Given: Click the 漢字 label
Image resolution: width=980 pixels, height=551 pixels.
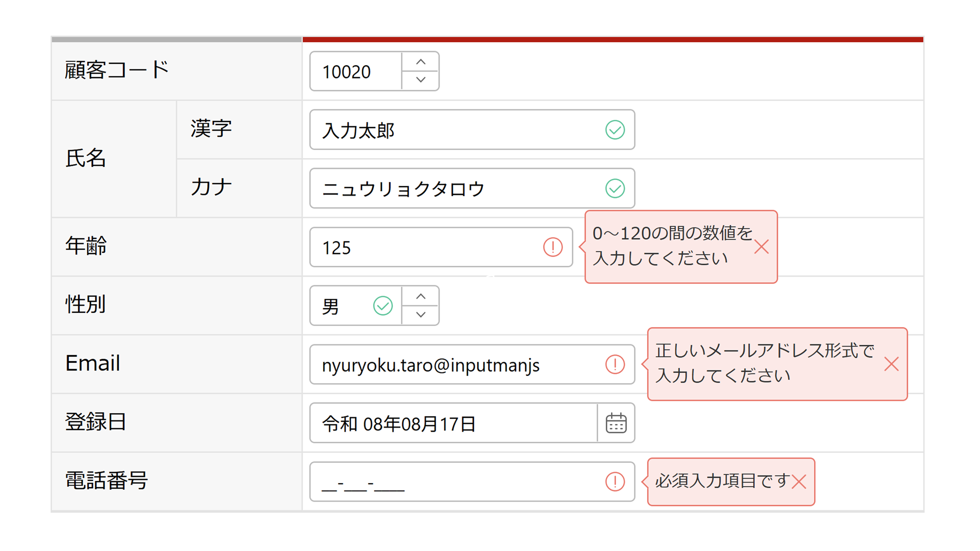Looking at the screenshot, I should pos(211,128).
